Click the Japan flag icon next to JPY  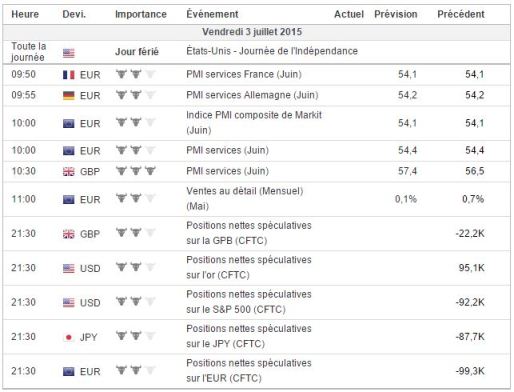pos(69,337)
